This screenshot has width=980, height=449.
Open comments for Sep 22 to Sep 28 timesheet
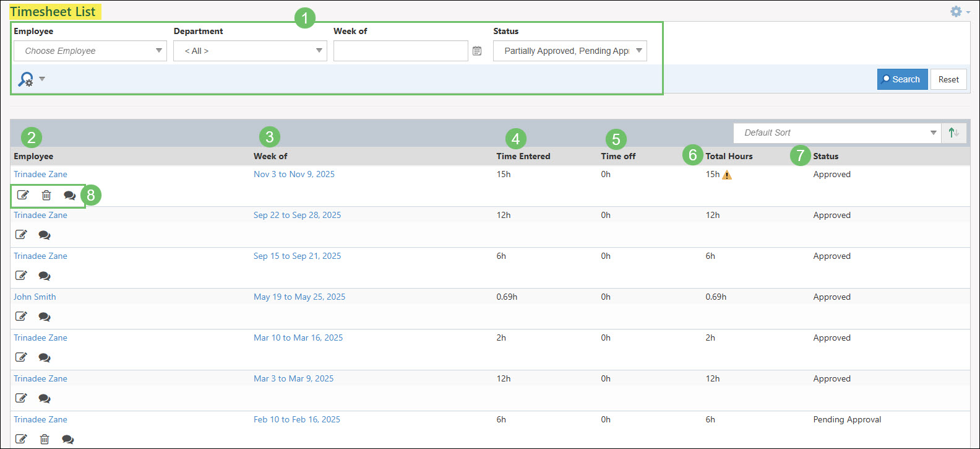click(45, 235)
